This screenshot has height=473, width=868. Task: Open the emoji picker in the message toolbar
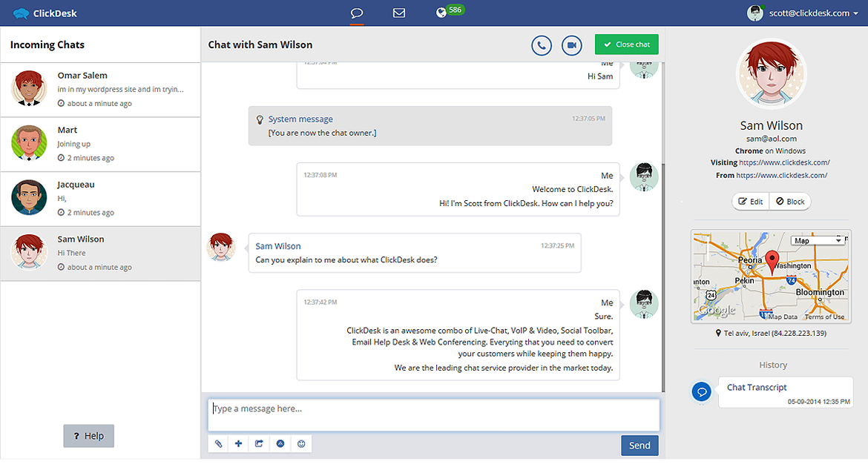pyautogui.click(x=300, y=443)
